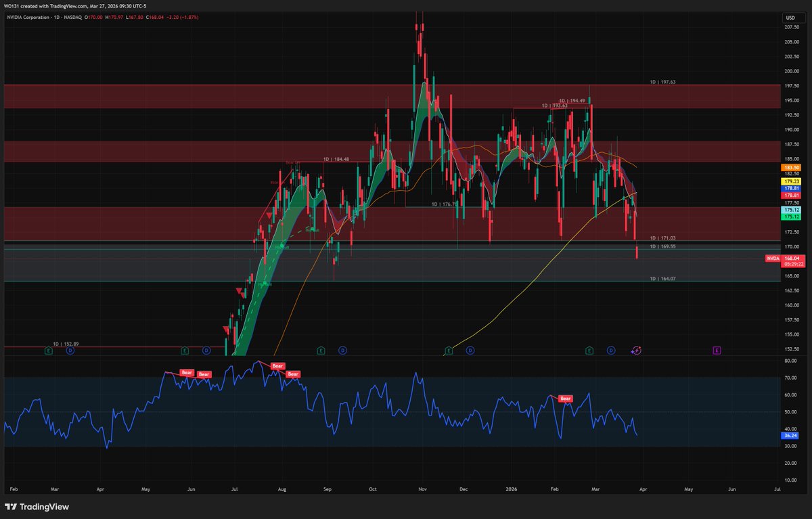812x519 pixels.
Task: Click the purple lightning event marker
Action: click(x=636, y=351)
